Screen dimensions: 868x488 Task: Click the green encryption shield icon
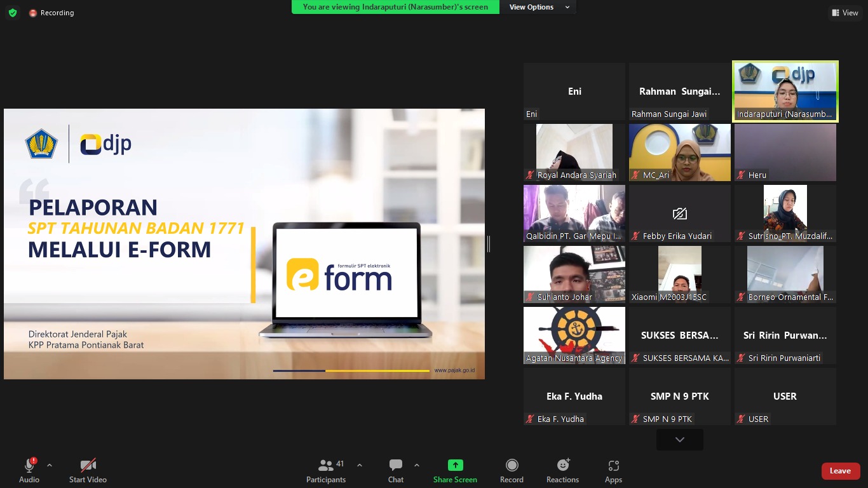[13, 13]
